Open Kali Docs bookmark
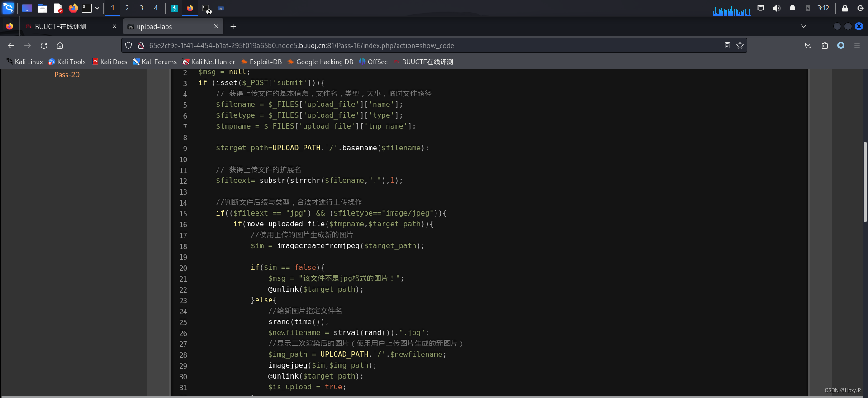This screenshot has height=398, width=868. [x=109, y=62]
